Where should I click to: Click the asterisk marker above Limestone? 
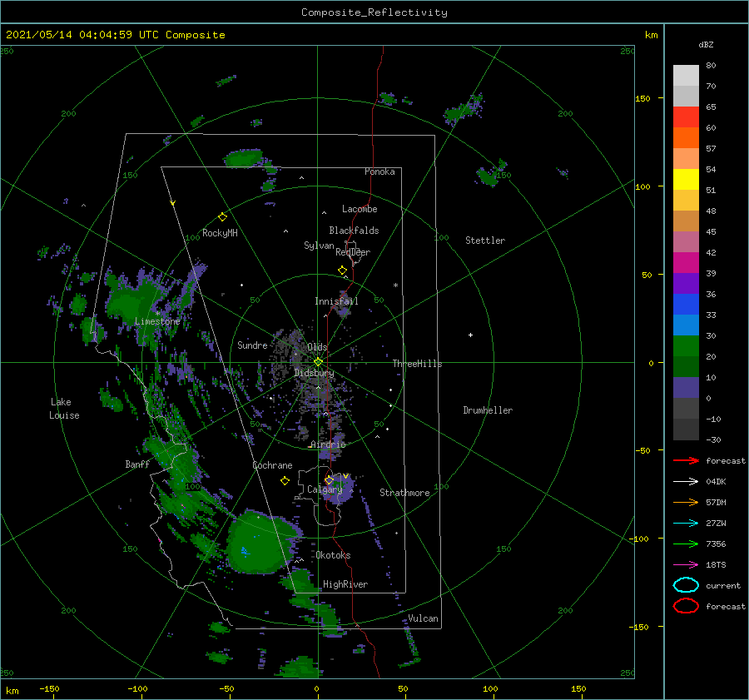[x=157, y=314]
